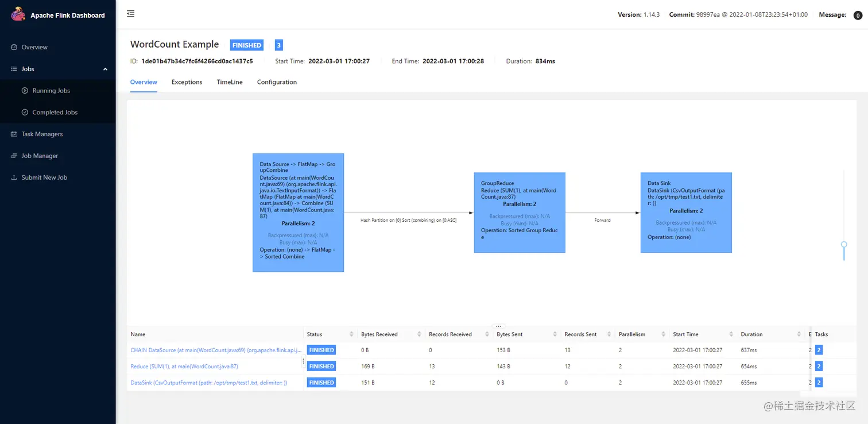Select the job Overview tab
The height and width of the screenshot is (424, 868).
pyautogui.click(x=144, y=82)
